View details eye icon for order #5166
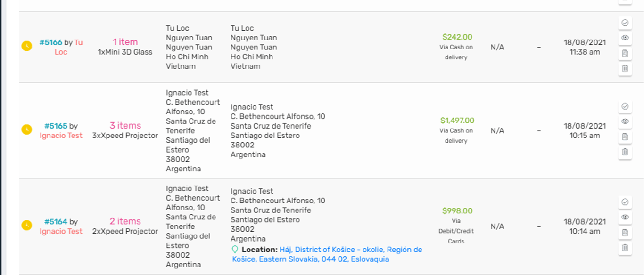Image resolution: width=644 pixels, height=275 pixels. 625,38
